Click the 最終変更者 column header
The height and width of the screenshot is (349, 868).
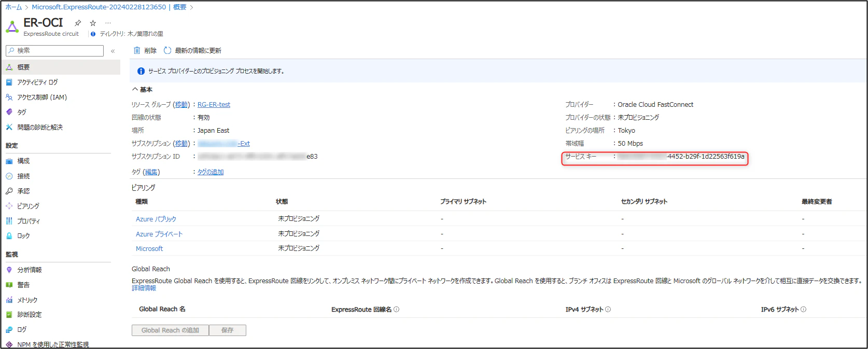[x=817, y=202]
